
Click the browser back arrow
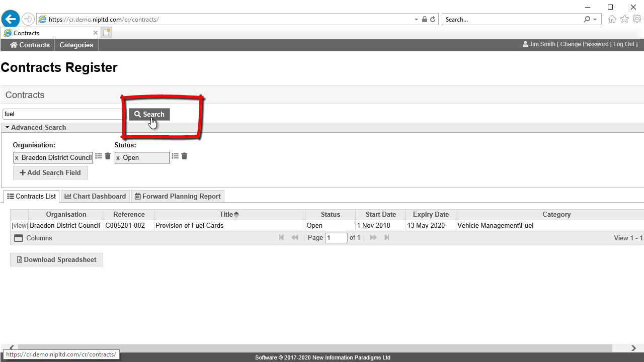[x=11, y=20]
